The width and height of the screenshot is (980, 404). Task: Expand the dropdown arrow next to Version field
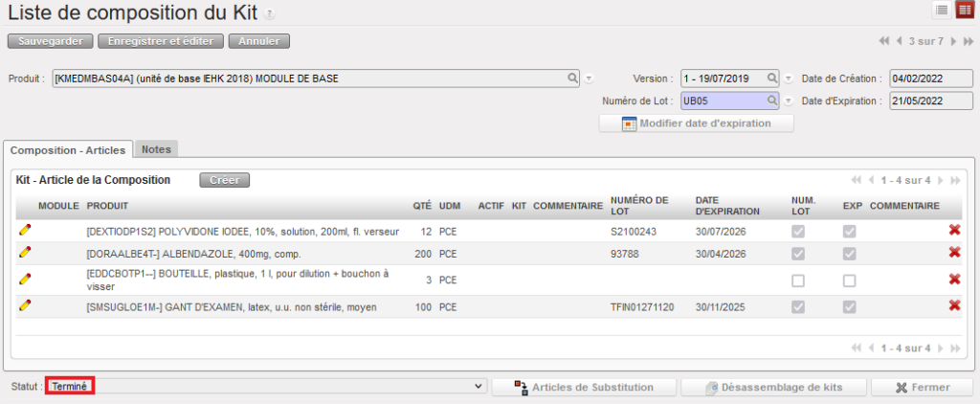(788, 79)
